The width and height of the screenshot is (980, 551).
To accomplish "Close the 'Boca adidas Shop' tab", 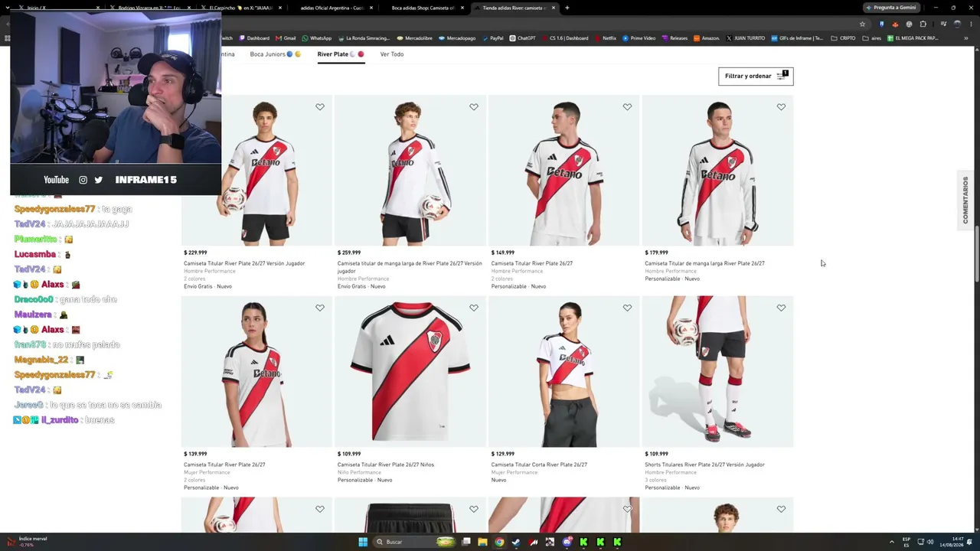I will tap(462, 8).
